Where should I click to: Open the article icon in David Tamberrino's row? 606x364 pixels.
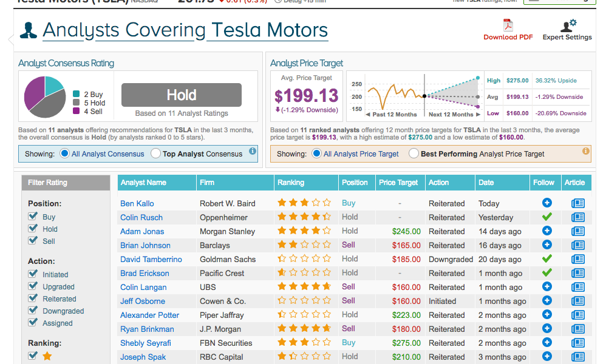[578, 259]
